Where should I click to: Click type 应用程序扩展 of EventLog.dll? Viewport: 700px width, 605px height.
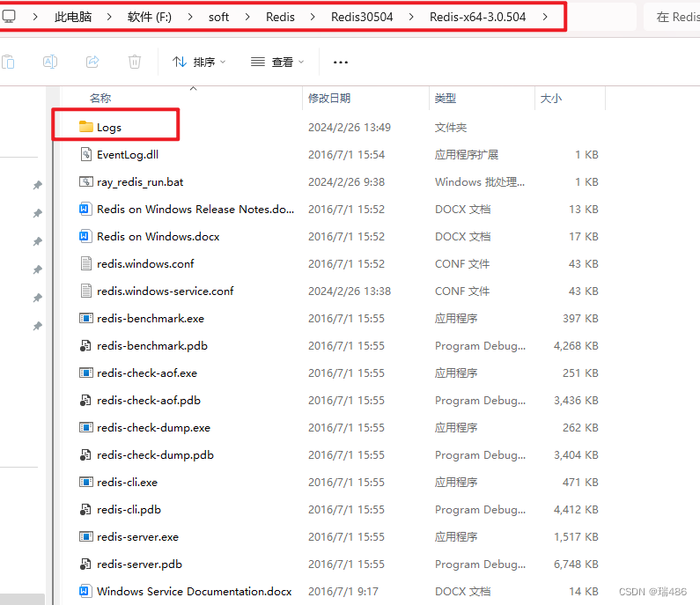(467, 154)
